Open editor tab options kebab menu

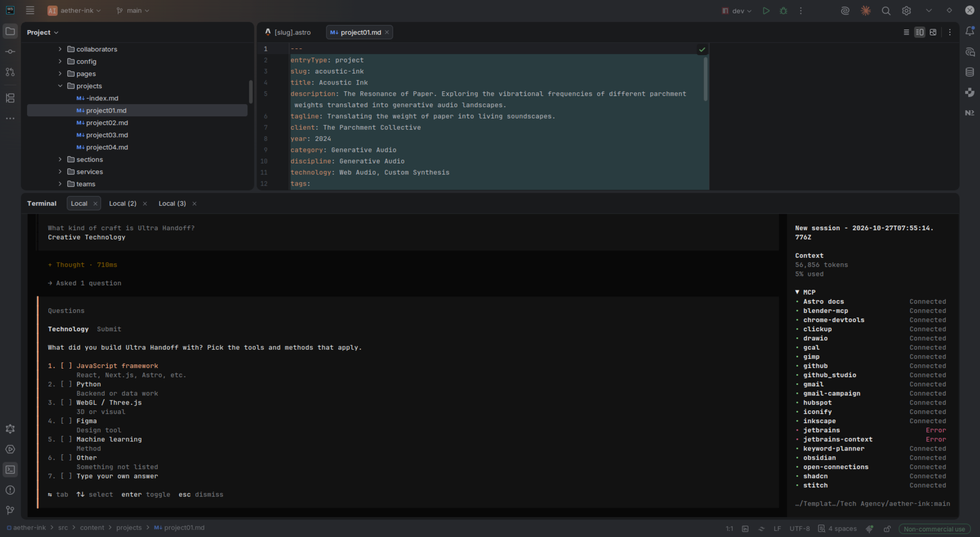(950, 32)
